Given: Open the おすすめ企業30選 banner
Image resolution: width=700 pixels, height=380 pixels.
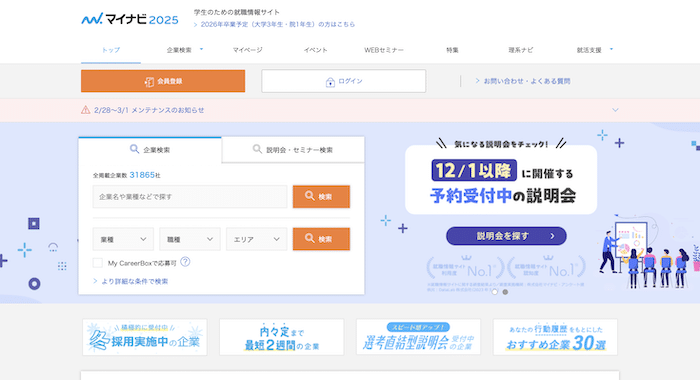Looking at the screenshot, I should coord(555,337).
